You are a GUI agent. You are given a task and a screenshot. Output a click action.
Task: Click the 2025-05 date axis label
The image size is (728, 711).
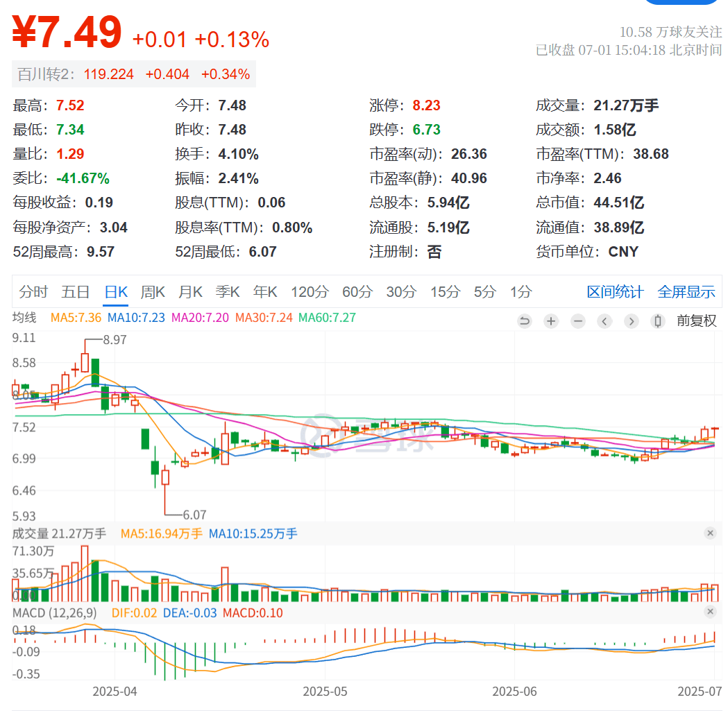[325, 692]
